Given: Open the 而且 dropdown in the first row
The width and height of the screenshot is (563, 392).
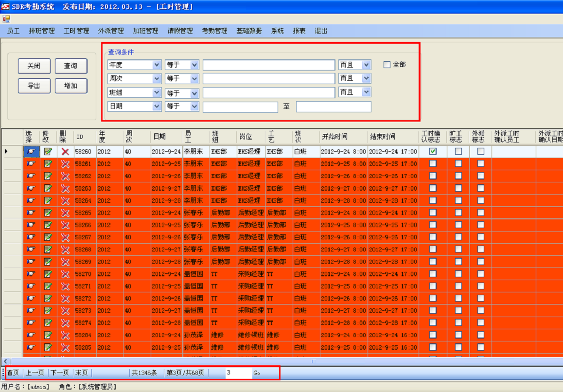Looking at the screenshot, I should click(366, 65).
